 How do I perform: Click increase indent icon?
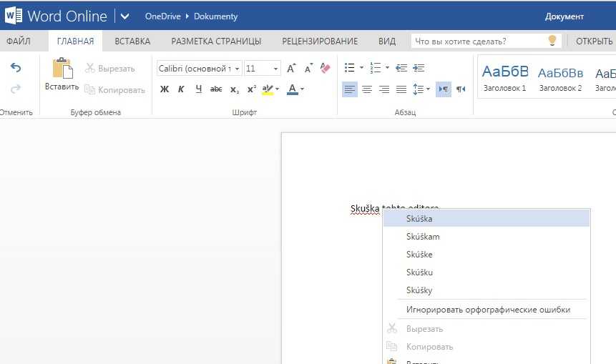pos(419,68)
